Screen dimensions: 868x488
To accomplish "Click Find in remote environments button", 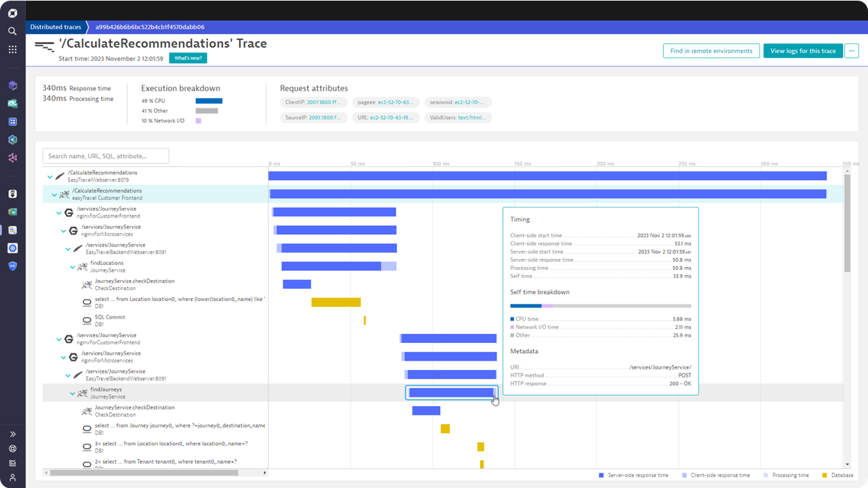I will pos(711,51).
